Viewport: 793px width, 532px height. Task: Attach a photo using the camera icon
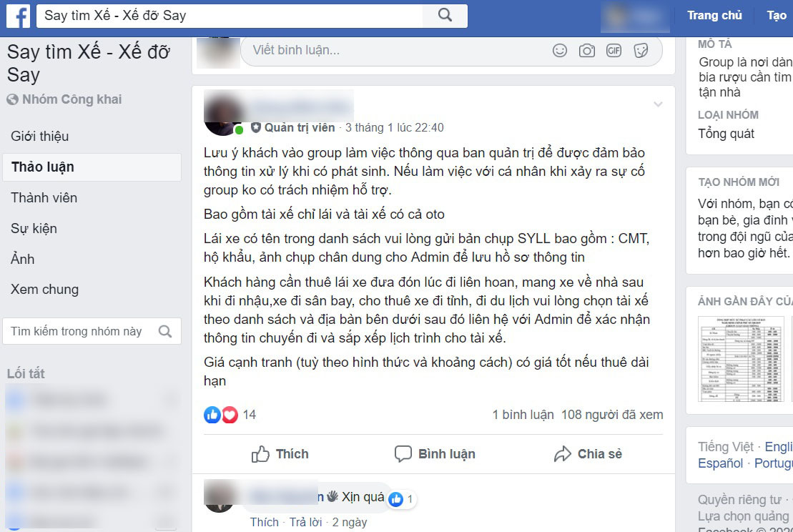pyautogui.click(x=586, y=51)
